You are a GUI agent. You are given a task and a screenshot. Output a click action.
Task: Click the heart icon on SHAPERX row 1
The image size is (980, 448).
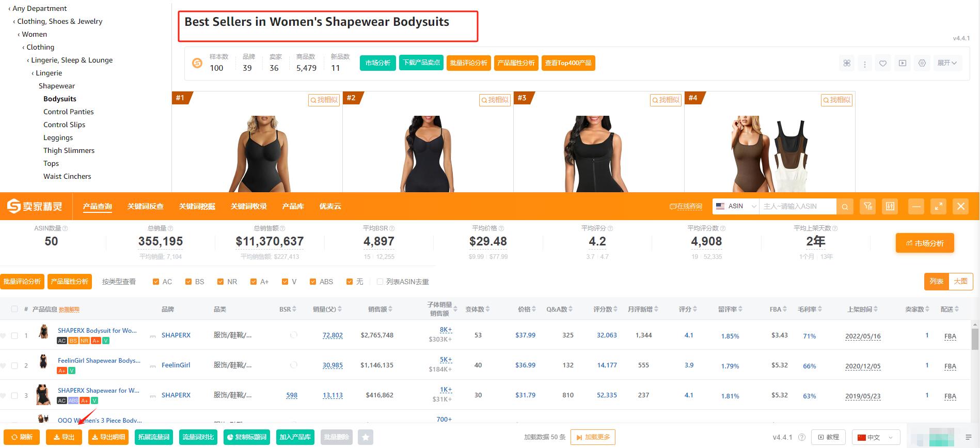point(3,336)
